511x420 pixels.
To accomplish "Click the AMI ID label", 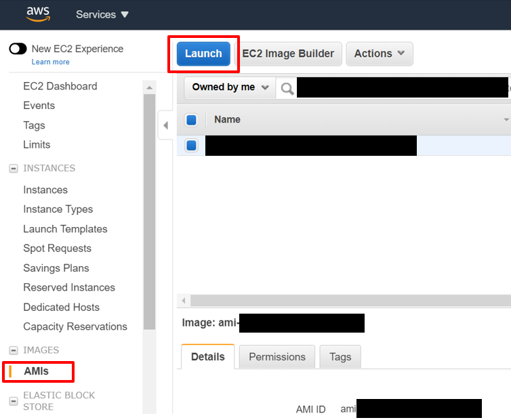I will (x=310, y=410).
